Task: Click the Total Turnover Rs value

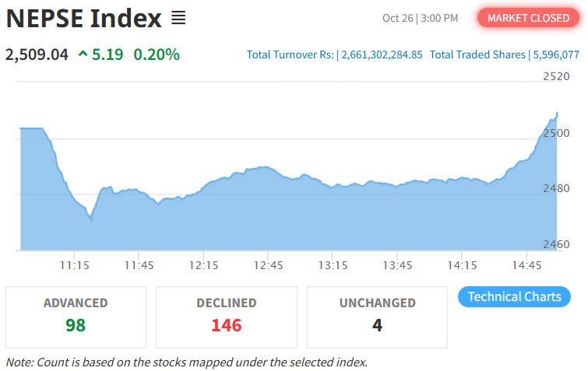Action: (x=382, y=54)
